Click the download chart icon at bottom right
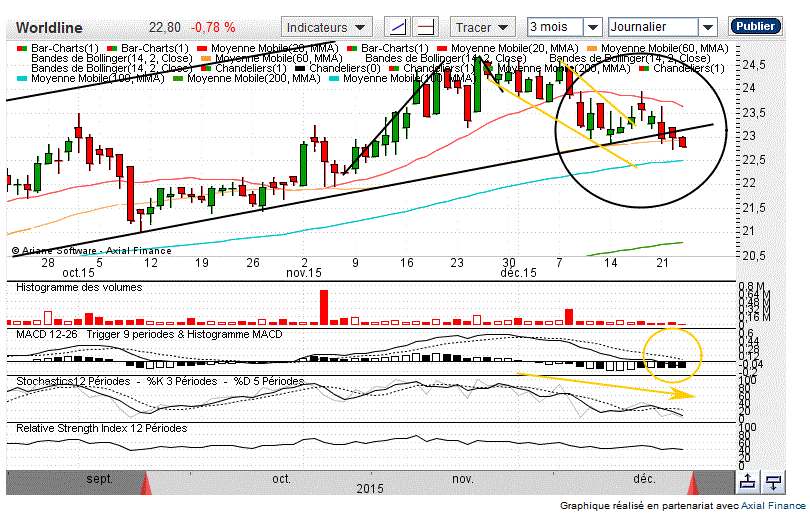810x520 pixels. pyautogui.click(x=773, y=482)
